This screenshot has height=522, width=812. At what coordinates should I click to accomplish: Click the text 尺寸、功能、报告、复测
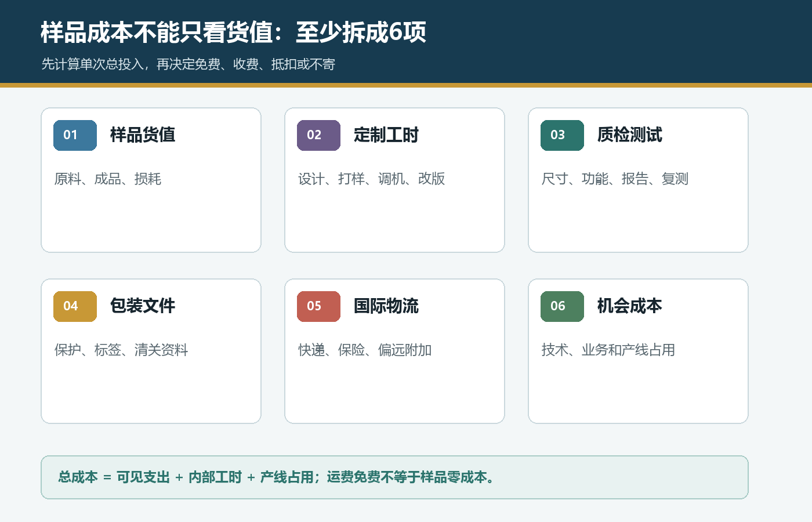pyautogui.click(x=615, y=179)
